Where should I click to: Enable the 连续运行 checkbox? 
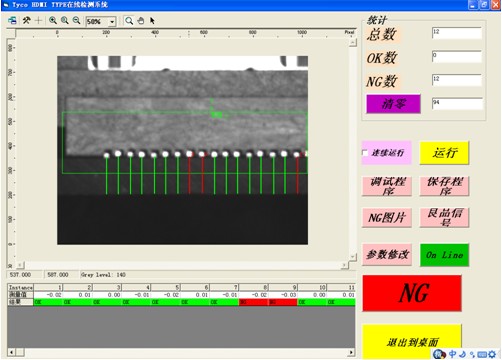click(365, 153)
